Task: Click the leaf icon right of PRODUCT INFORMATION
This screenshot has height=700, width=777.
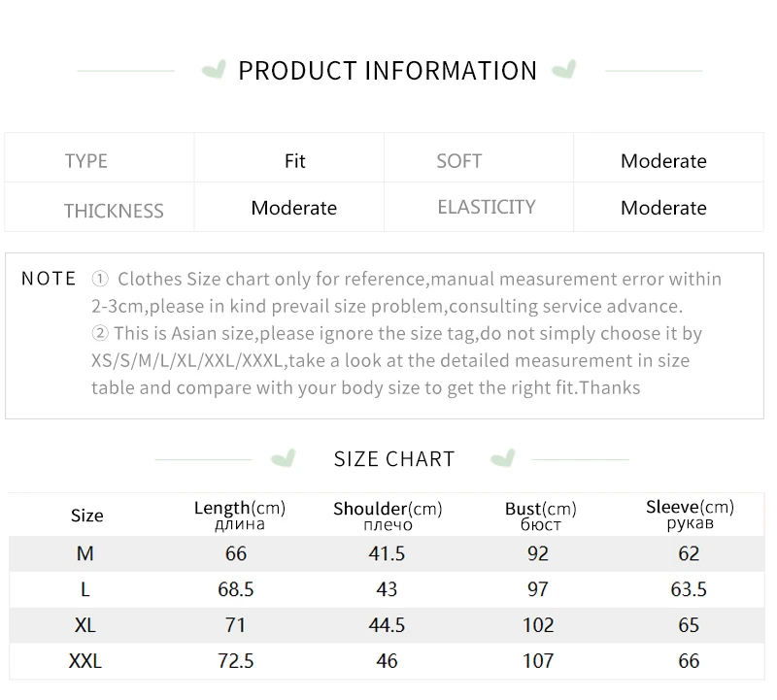Action: 562,70
